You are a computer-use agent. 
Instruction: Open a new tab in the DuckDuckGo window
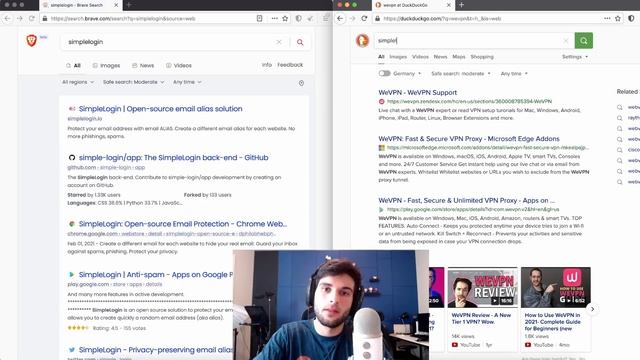click(461, 5)
